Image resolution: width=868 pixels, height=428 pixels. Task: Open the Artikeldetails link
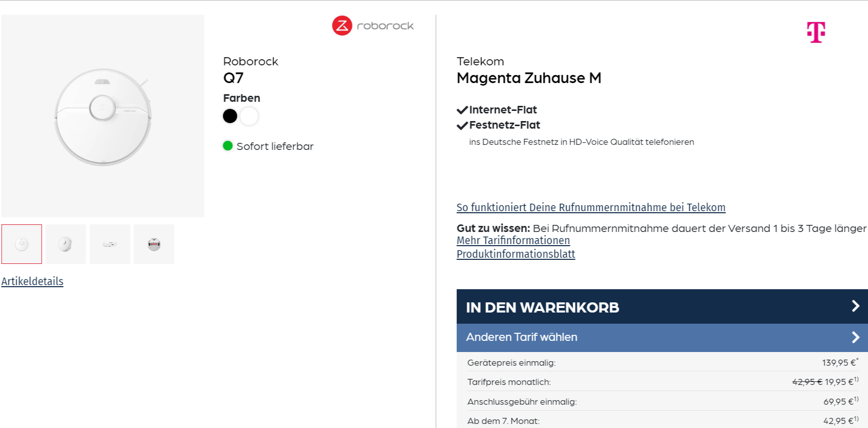pos(32,281)
